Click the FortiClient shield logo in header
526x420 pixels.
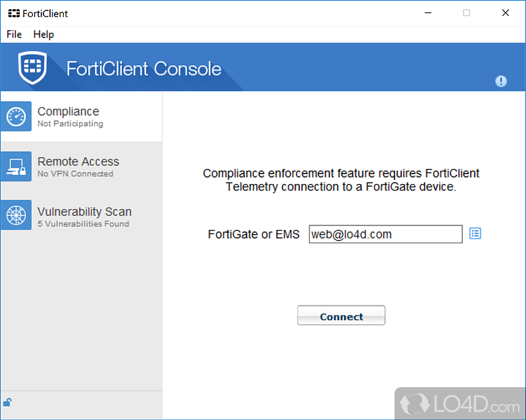(x=32, y=68)
